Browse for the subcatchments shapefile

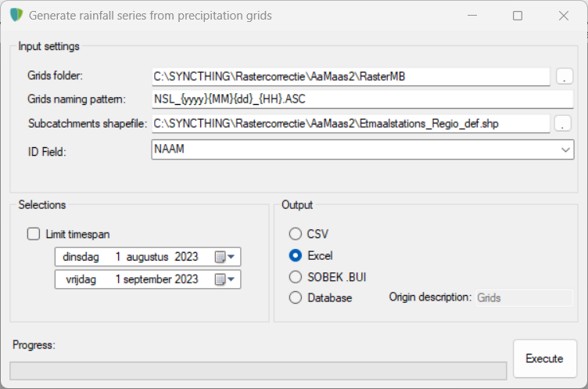[x=565, y=124]
